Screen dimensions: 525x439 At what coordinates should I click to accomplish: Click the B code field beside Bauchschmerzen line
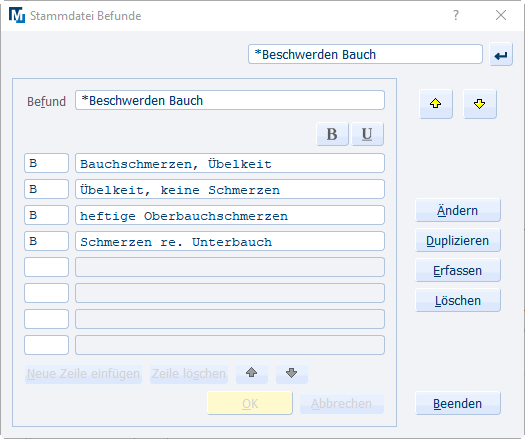pyautogui.click(x=47, y=163)
